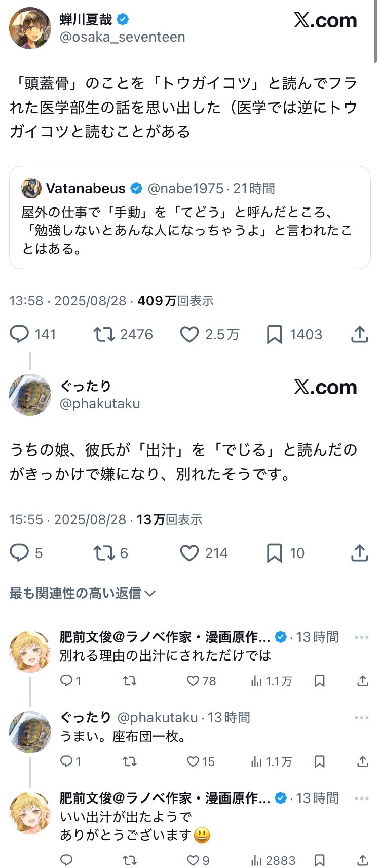Open replies on ぐったり's 5-reply tweet
The width and height of the screenshot is (380, 868).
point(20,553)
